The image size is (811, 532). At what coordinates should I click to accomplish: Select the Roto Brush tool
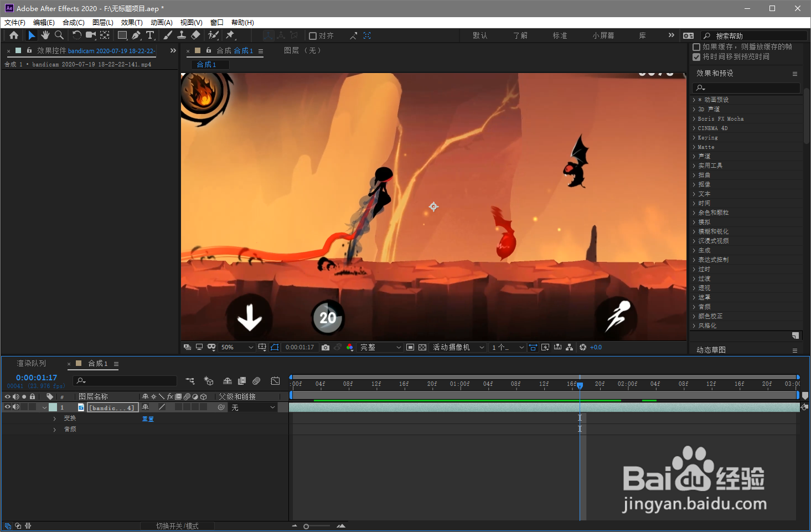213,35
